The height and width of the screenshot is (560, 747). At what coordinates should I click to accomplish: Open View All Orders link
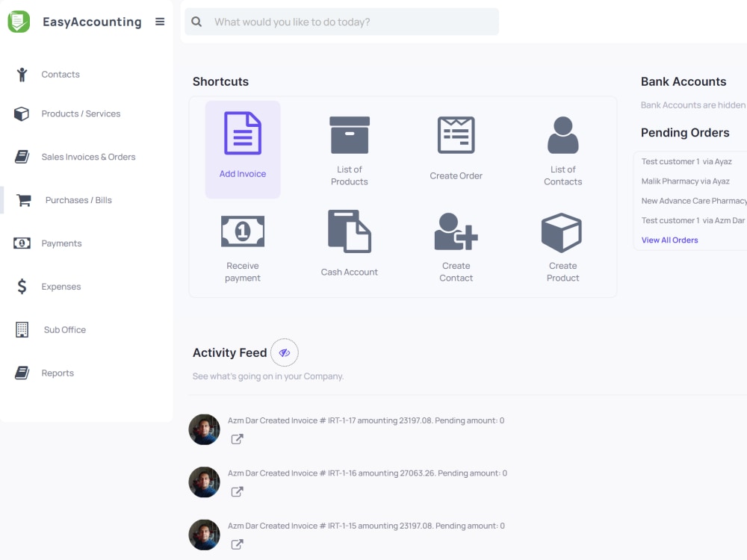click(669, 240)
